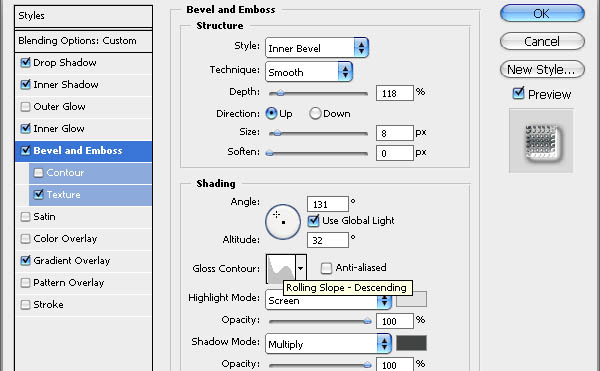Open the Inner Shadow settings label
The width and height of the screenshot is (600, 371).
click(x=66, y=84)
